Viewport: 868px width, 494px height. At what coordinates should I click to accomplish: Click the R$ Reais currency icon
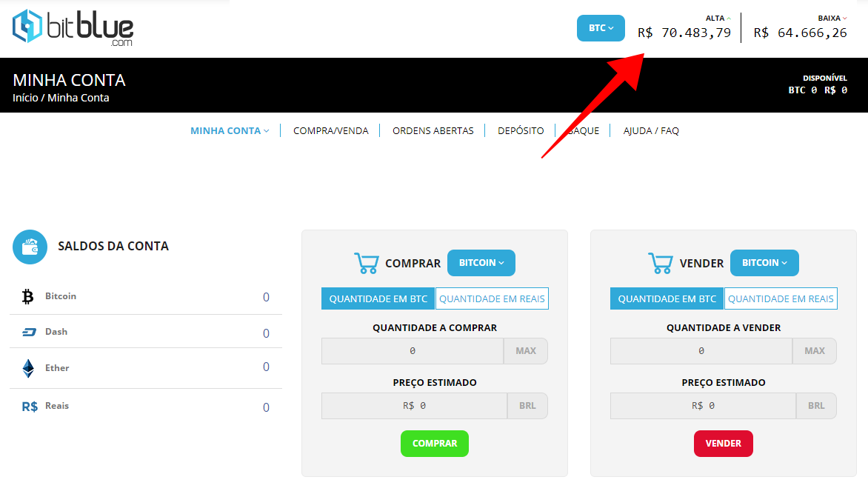(28, 405)
